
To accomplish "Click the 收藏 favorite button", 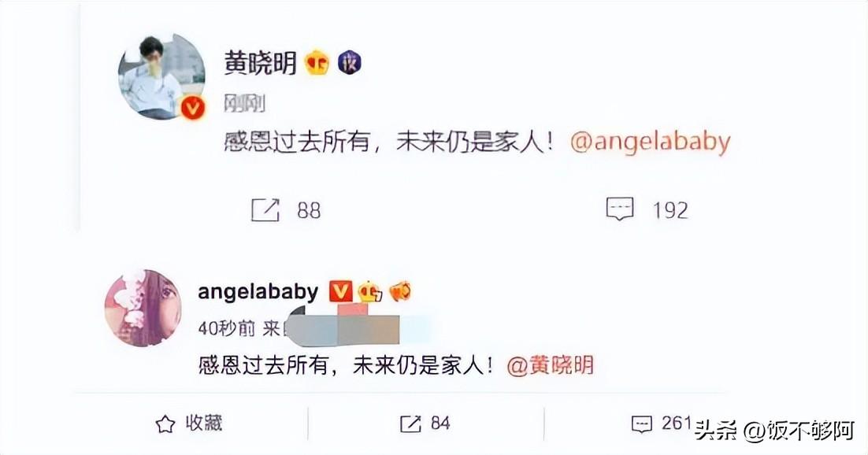I will click(x=189, y=424).
